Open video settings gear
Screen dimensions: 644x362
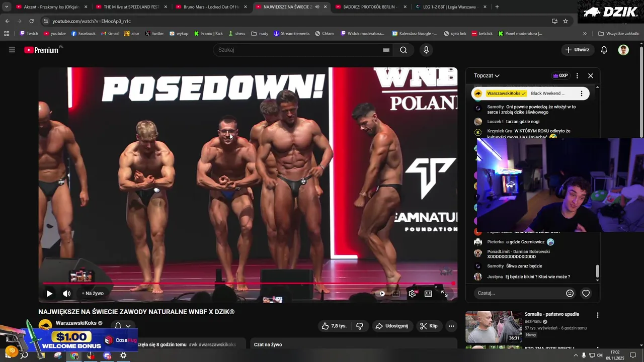pyautogui.click(x=412, y=294)
